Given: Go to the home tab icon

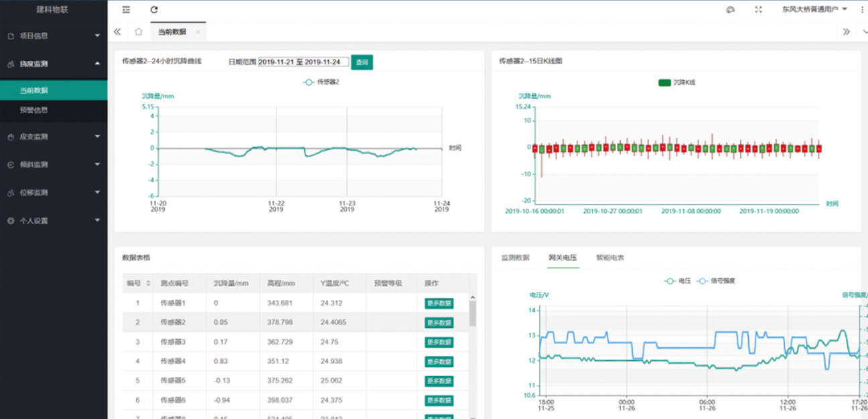Looking at the screenshot, I should pyautogui.click(x=139, y=31).
